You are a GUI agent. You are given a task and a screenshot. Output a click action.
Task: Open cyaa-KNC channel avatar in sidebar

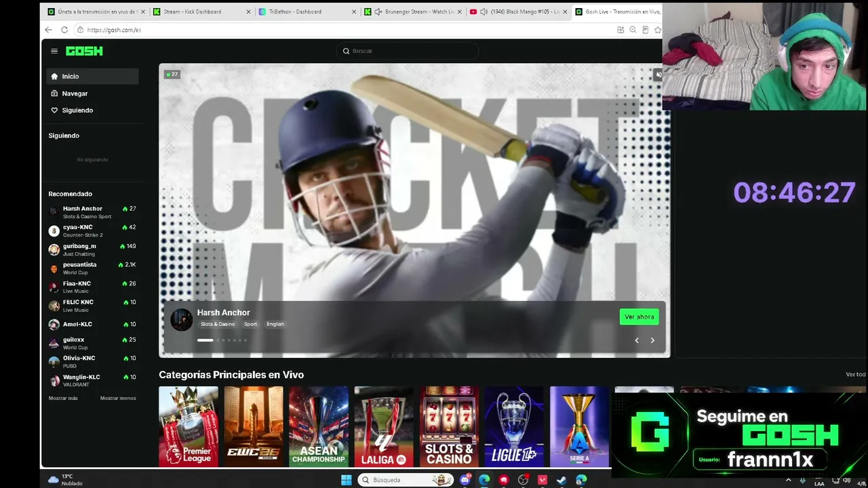(x=54, y=231)
